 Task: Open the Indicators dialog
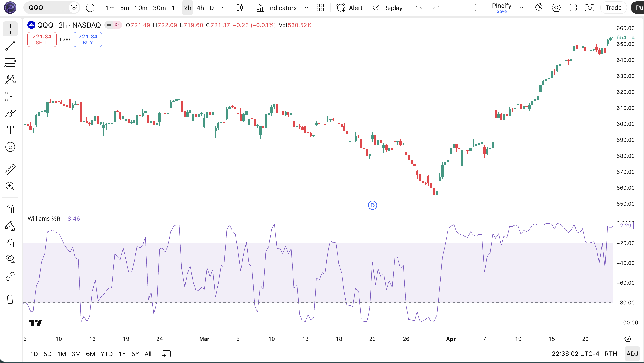pyautogui.click(x=277, y=8)
